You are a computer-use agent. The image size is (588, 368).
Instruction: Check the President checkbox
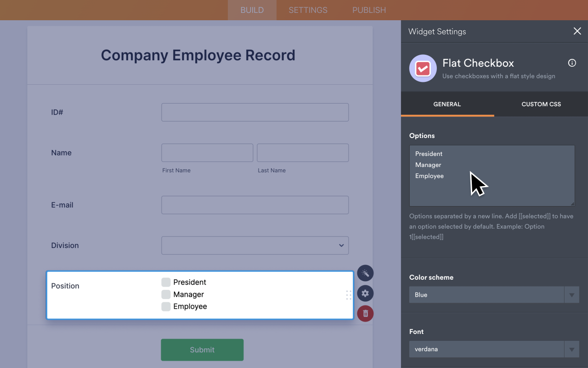click(x=165, y=282)
